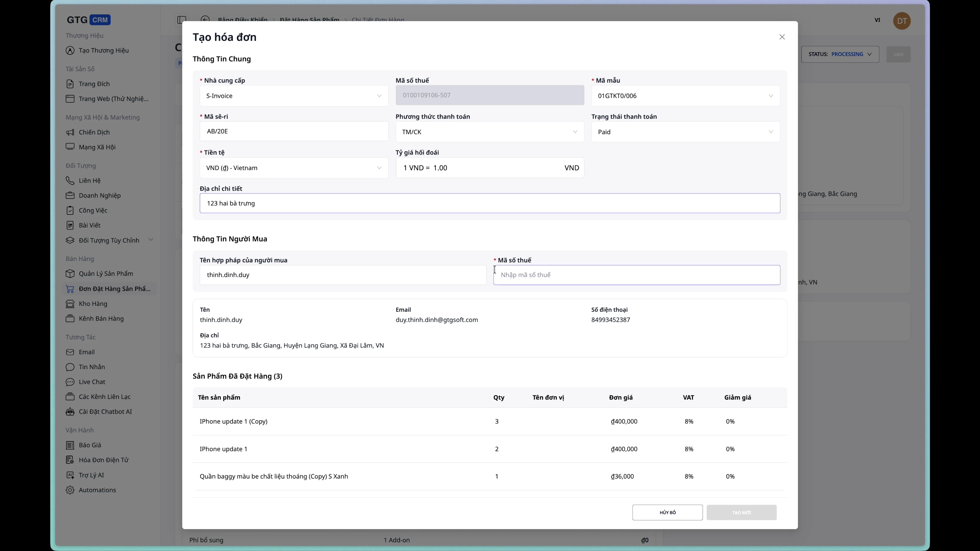Open the STATUS PROCESSING dropdown

(840, 54)
